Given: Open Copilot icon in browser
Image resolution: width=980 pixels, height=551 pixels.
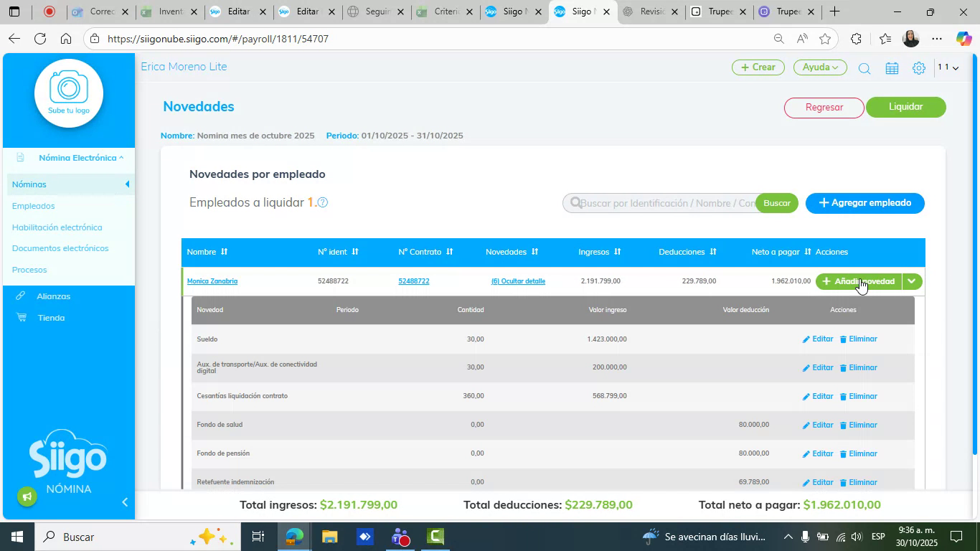Looking at the screenshot, I should point(963,39).
